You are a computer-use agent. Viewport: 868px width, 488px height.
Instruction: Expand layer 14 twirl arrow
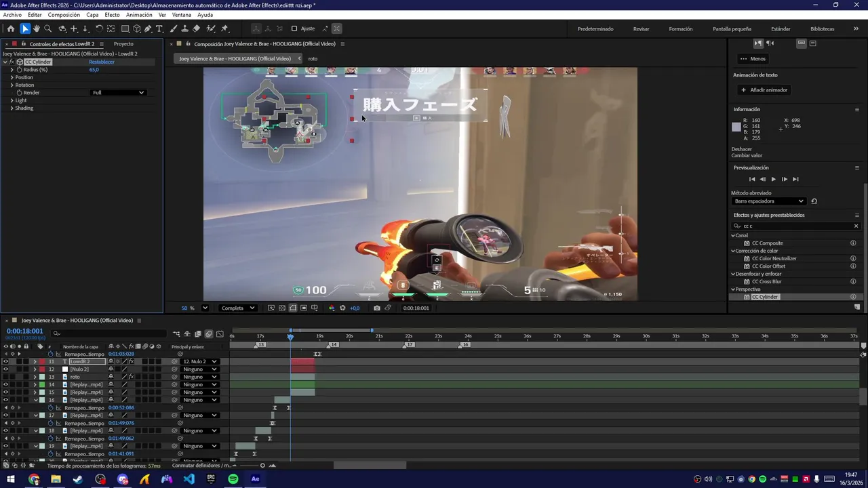35,384
